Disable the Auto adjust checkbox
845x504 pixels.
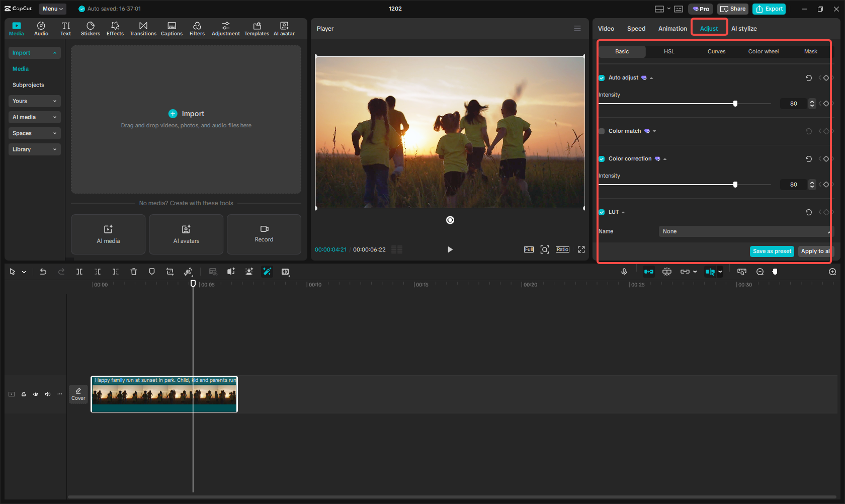602,77
